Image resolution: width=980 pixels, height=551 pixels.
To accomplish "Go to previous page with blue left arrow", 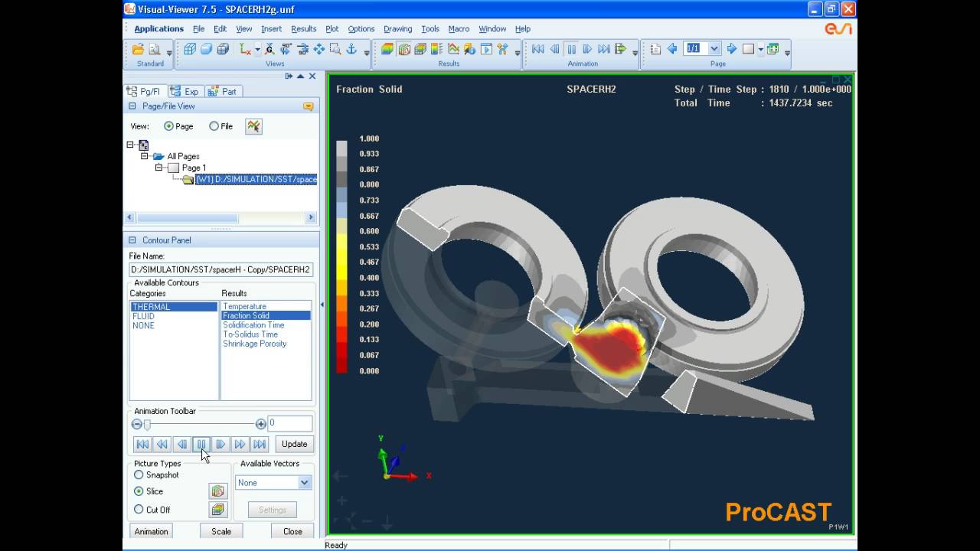I will pyautogui.click(x=672, y=49).
